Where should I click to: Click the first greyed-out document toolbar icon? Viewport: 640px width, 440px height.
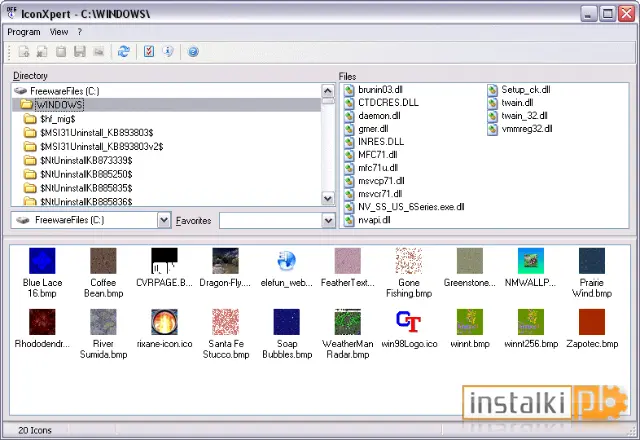coord(24,51)
